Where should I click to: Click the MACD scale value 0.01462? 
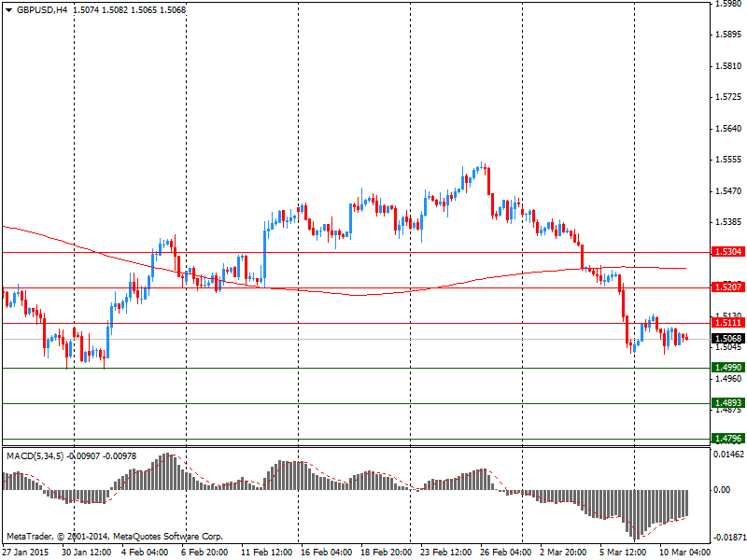729,455
